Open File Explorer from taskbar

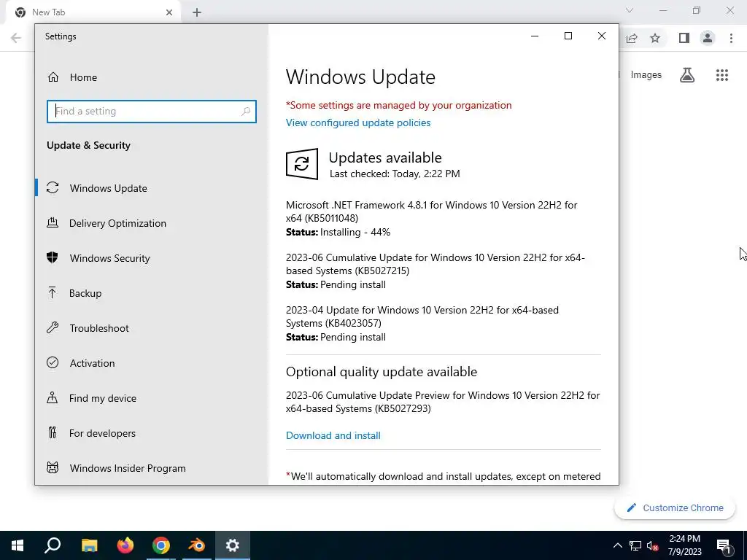click(x=89, y=545)
